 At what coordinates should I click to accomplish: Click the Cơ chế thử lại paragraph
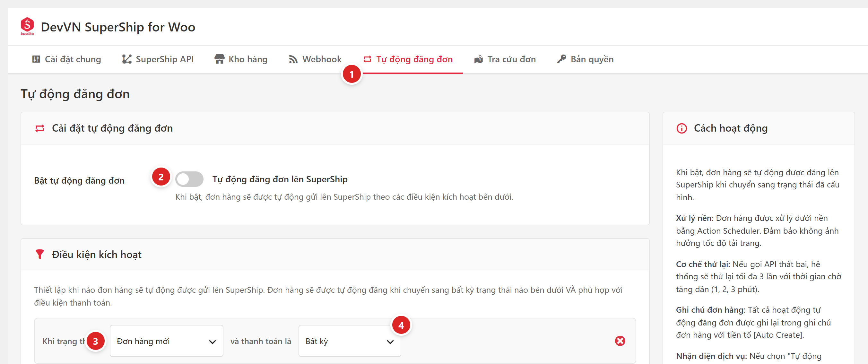coord(759,277)
